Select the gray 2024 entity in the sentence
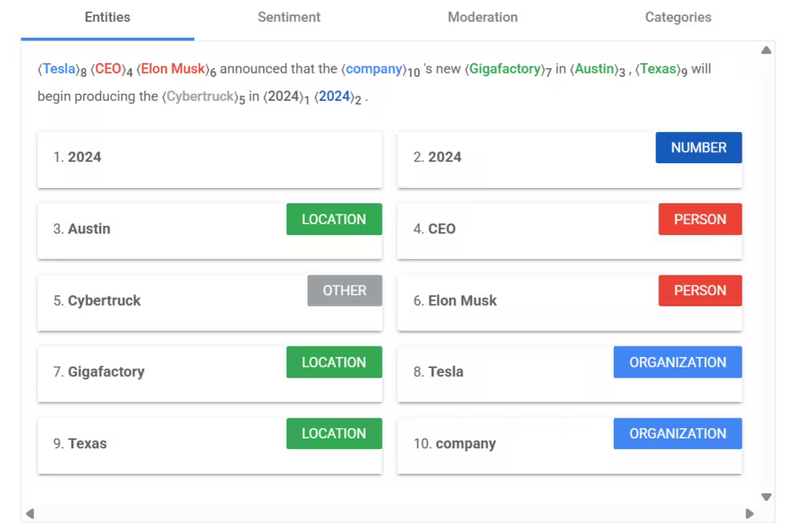The width and height of the screenshot is (800, 529). [x=283, y=96]
